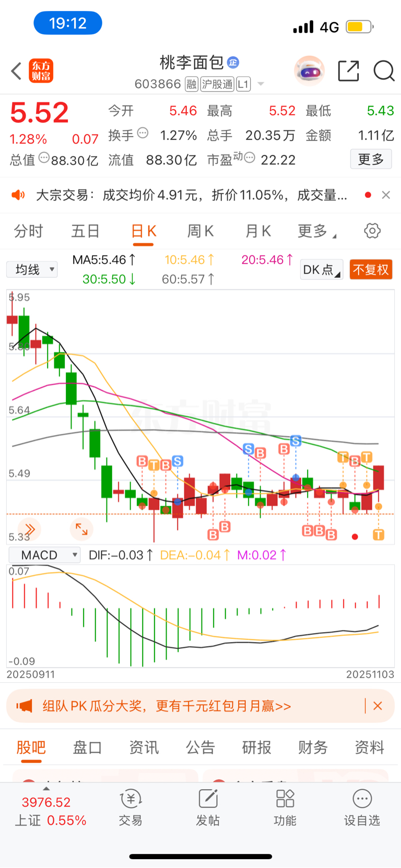The height and width of the screenshot is (868, 401).
Task: Expand the stock tags dropdown arrow
Action: (x=261, y=84)
